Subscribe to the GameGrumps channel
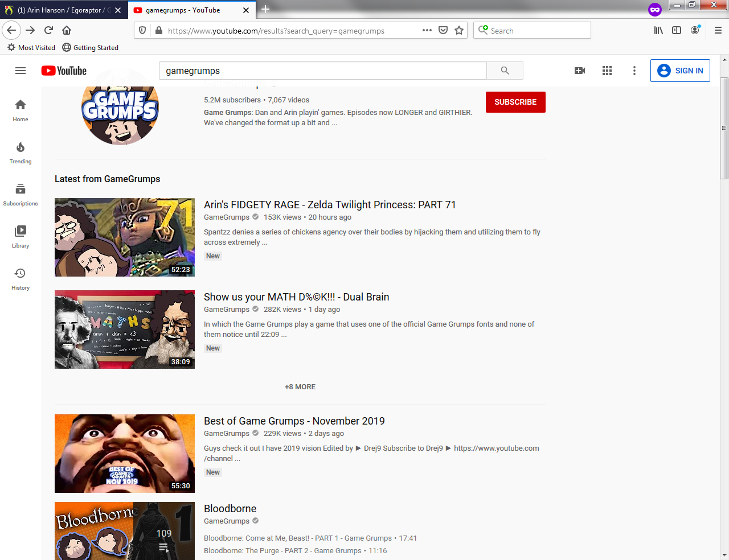This screenshot has height=560, width=729. [x=515, y=102]
